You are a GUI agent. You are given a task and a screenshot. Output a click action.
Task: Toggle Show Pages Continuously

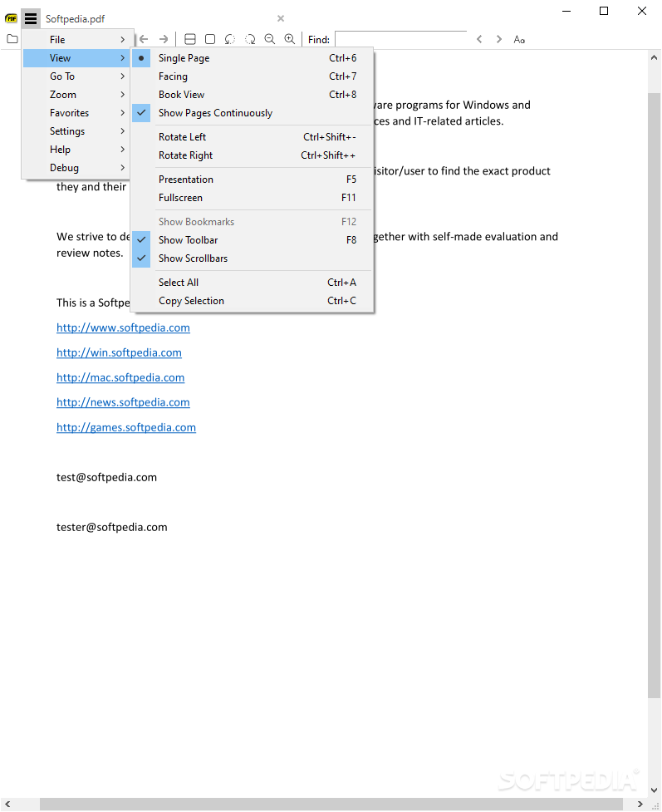(x=252, y=113)
